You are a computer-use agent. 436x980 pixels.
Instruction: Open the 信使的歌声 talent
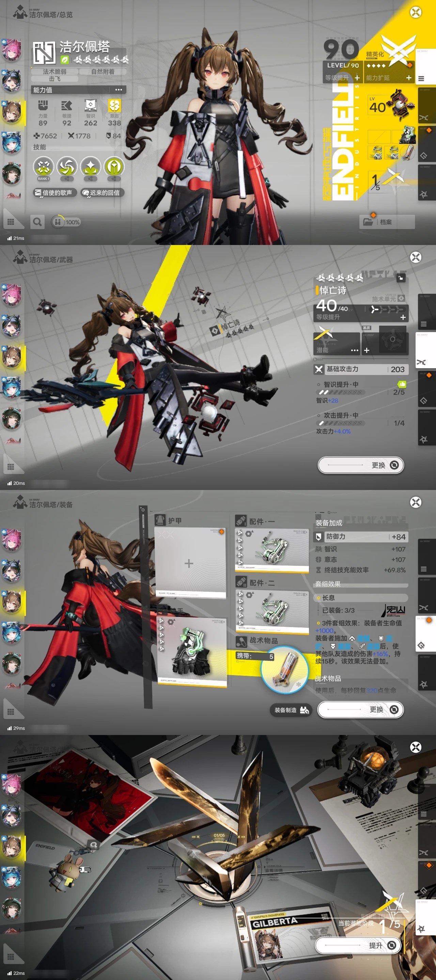(55, 193)
